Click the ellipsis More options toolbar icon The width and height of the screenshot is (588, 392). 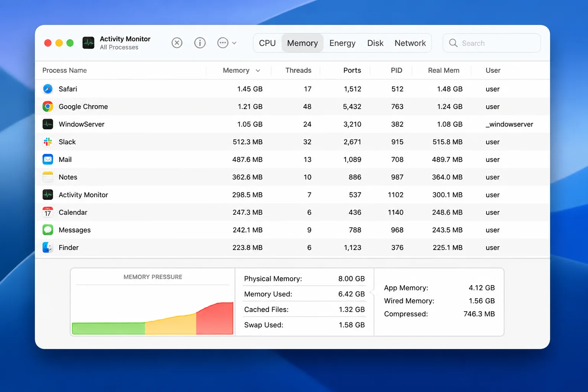pyautogui.click(x=223, y=43)
